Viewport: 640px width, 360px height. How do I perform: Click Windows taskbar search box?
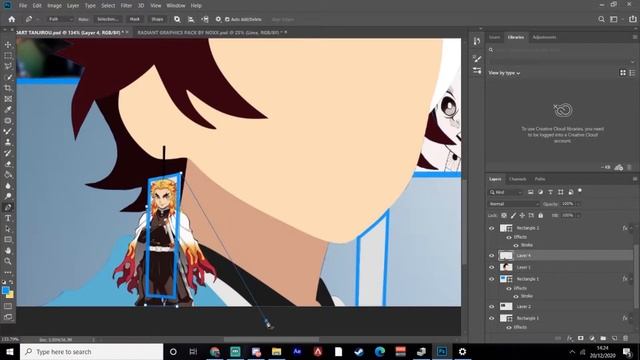92,351
